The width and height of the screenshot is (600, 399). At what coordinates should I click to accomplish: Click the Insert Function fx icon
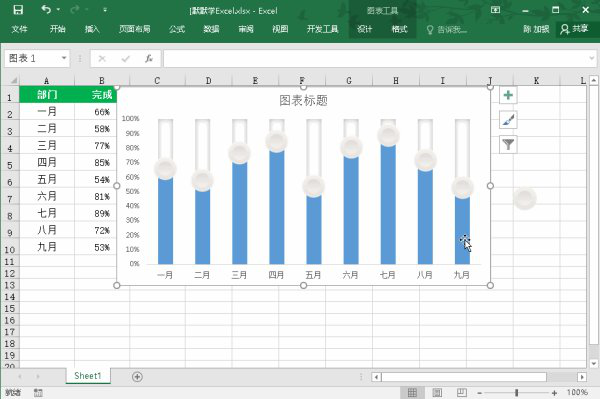click(x=149, y=59)
